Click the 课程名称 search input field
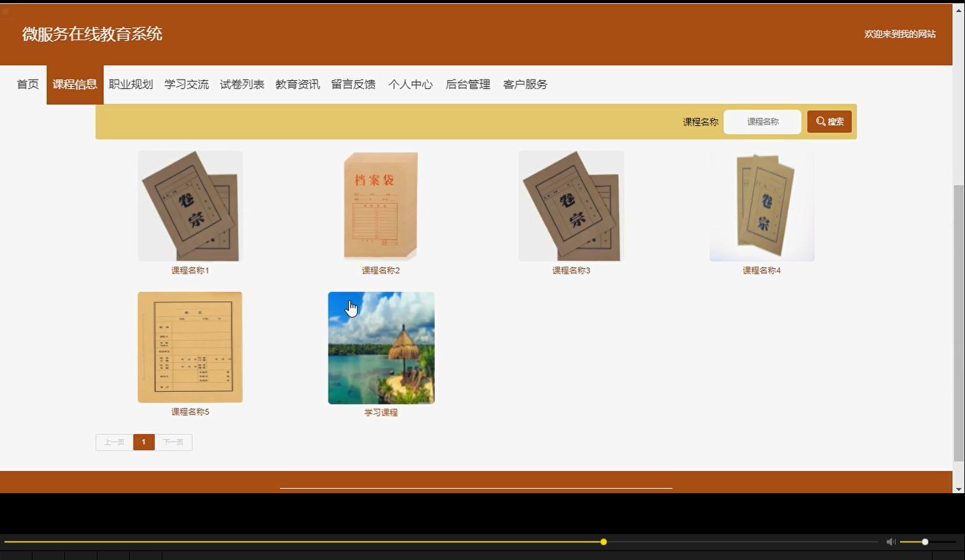 (762, 122)
